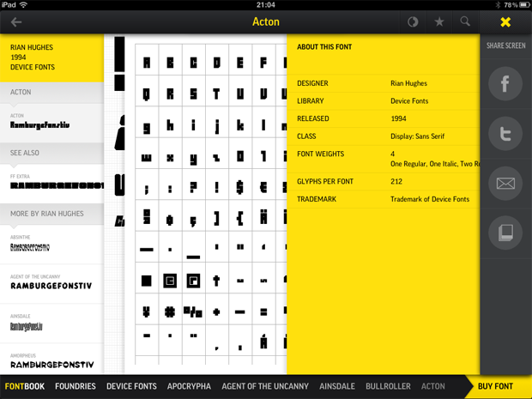This screenshot has height=399, width=532.
Task: Share screen on Facebook
Action: [x=505, y=83]
